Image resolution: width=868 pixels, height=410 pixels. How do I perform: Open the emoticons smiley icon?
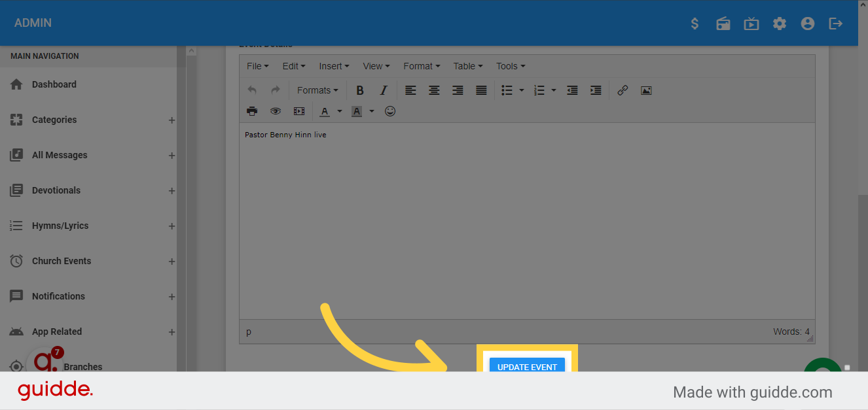[390, 111]
